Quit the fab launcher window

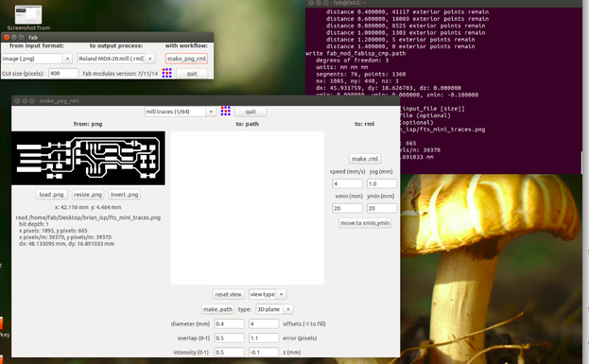click(x=192, y=73)
